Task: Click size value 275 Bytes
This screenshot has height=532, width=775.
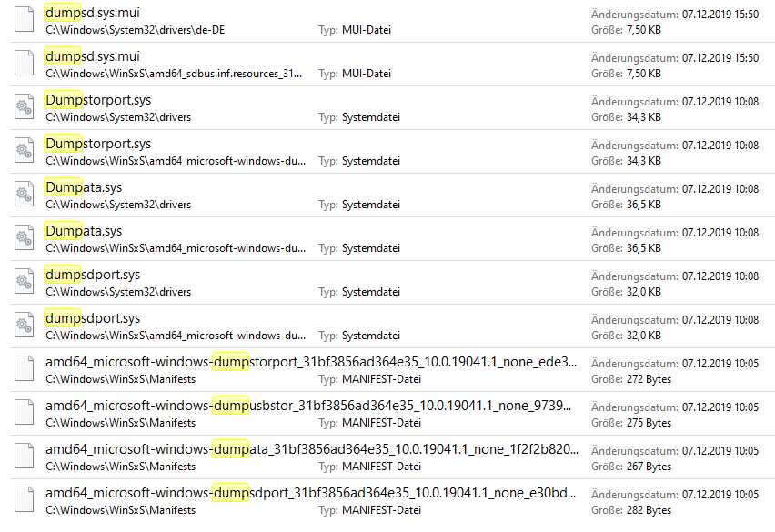Action: (649, 423)
